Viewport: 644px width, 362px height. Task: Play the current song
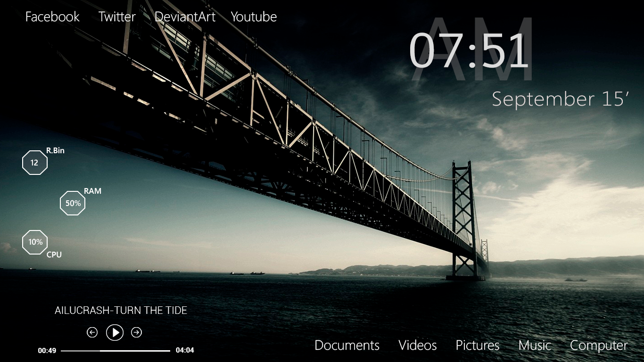(x=115, y=332)
